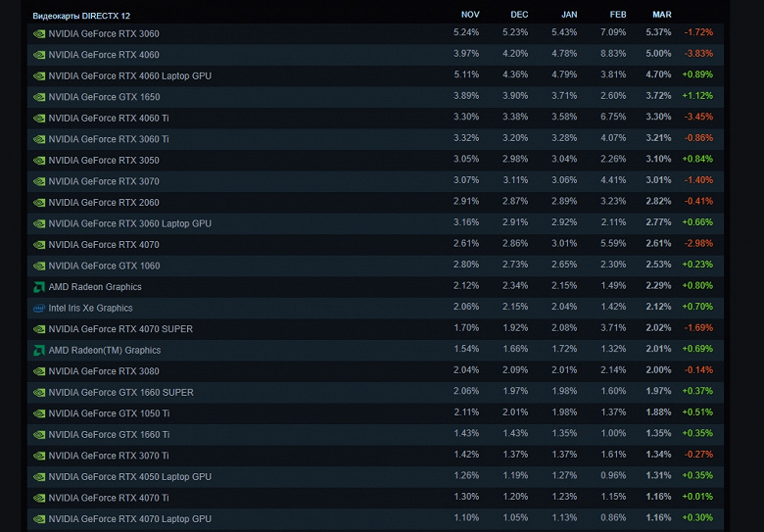Click the NVIDIA icon for GTX 1650
Screen dimensions: 764x532
[39, 97]
